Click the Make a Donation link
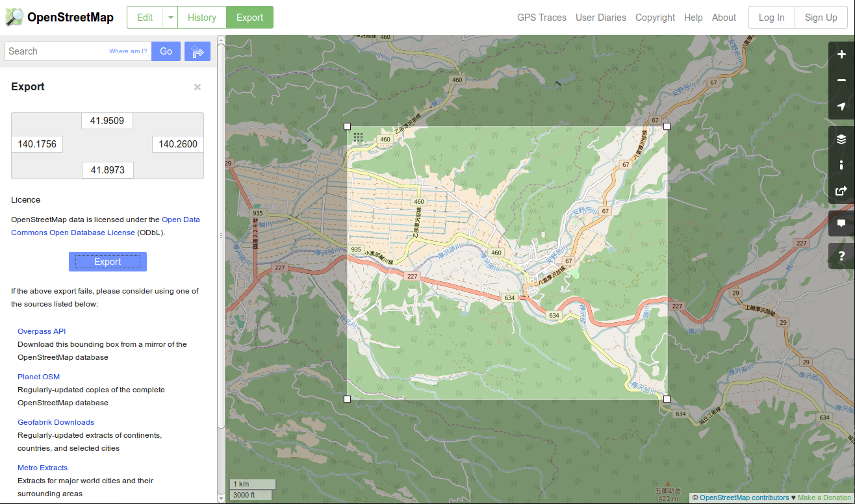Screen dimensions: 855x504 pyautogui.click(x=824, y=498)
